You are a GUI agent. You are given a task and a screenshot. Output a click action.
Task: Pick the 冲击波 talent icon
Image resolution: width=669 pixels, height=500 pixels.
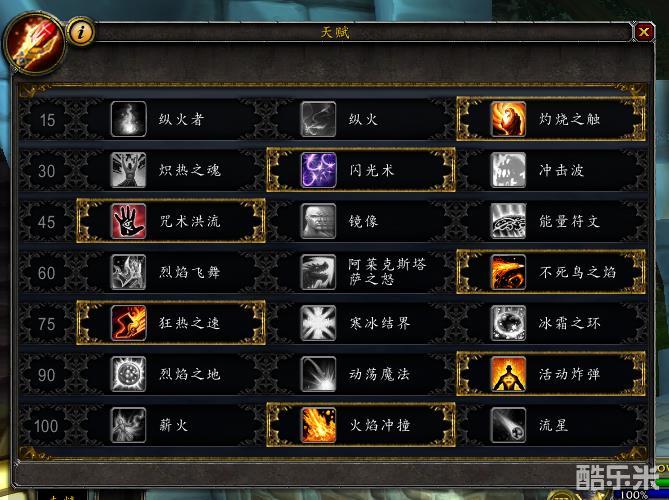coord(508,170)
